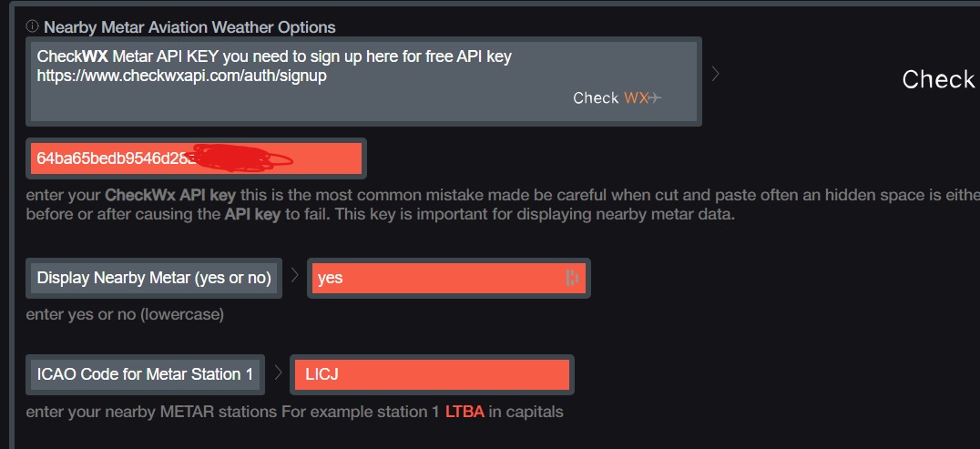Viewport: 980px width, 449px height.
Task: Select the Display Nearby Metar label box
Action: coord(154,278)
